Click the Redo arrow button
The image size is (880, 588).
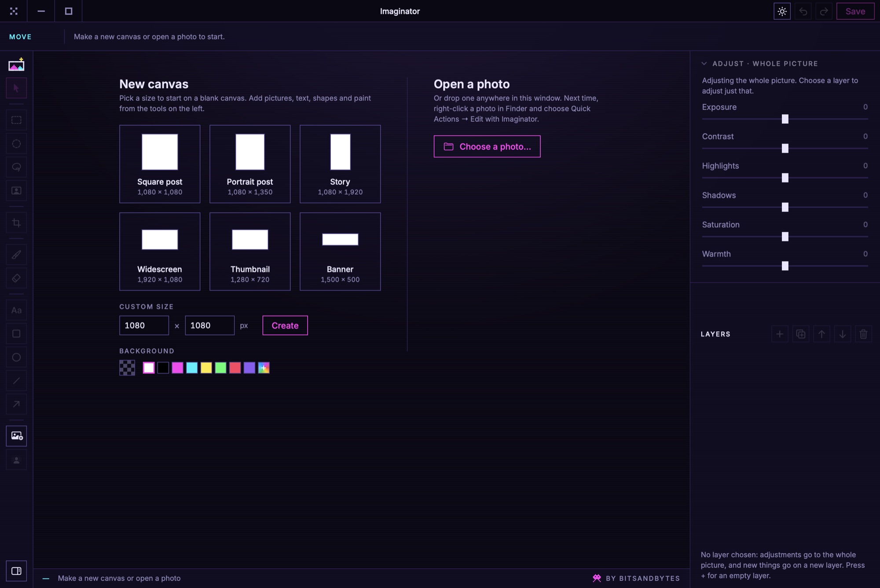point(824,11)
